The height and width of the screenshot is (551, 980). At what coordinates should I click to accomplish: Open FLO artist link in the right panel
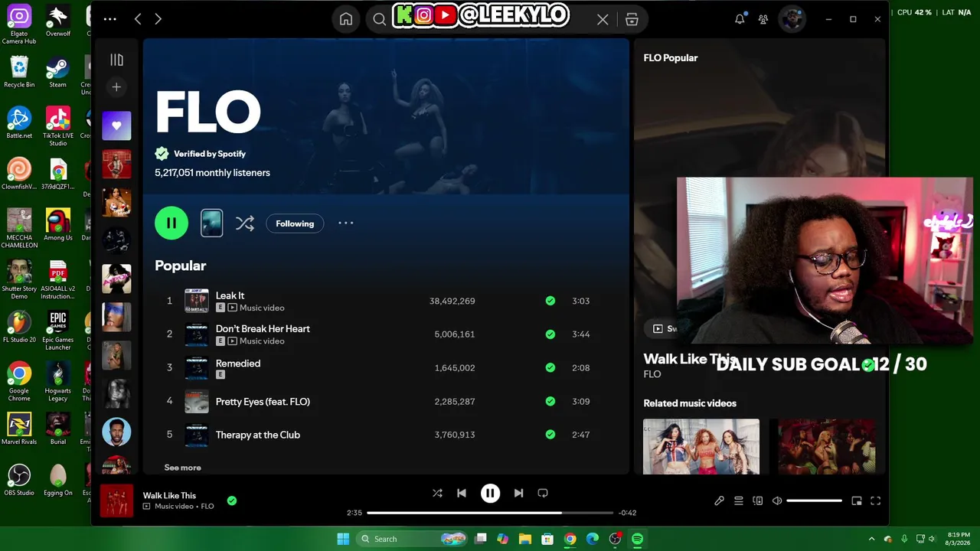pyautogui.click(x=652, y=374)
